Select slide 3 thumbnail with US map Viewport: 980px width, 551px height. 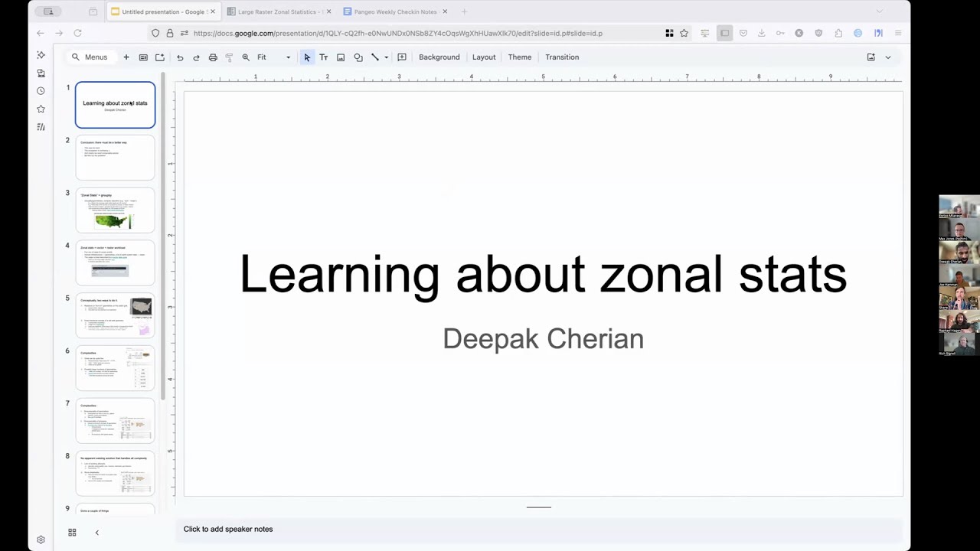115,210
